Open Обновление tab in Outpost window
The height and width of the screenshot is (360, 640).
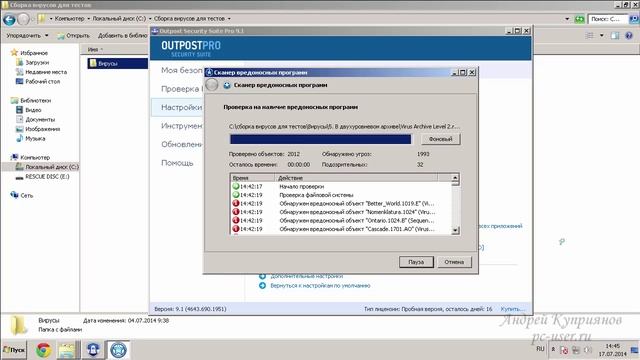point(182,144)
